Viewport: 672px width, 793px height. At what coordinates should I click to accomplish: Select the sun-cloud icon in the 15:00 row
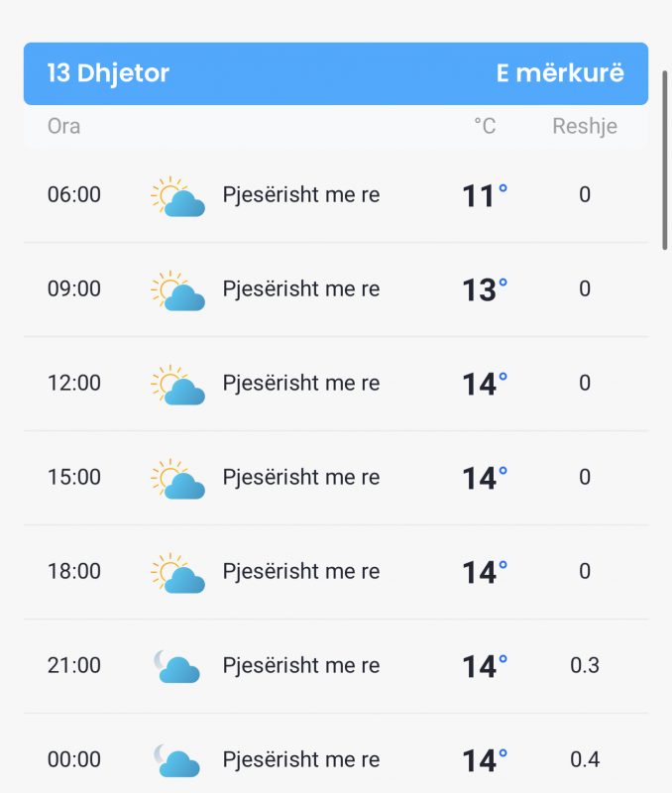pyautogui.click(x=178, y=479)
